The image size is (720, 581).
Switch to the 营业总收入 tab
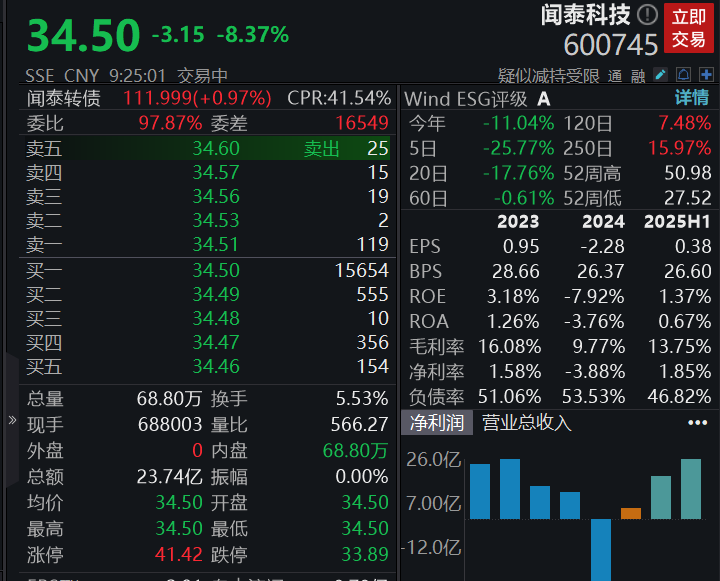(527, 422)
